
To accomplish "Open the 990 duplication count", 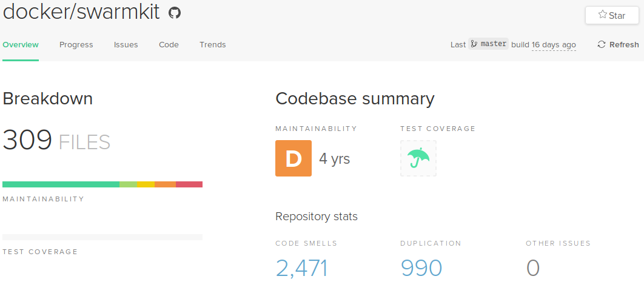I will [x=421, y=267].
